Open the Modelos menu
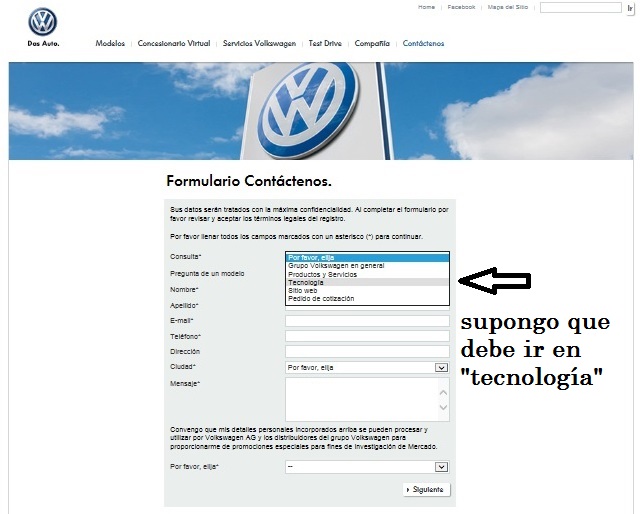Screen dimensions: 640x514 click(110, 43)
